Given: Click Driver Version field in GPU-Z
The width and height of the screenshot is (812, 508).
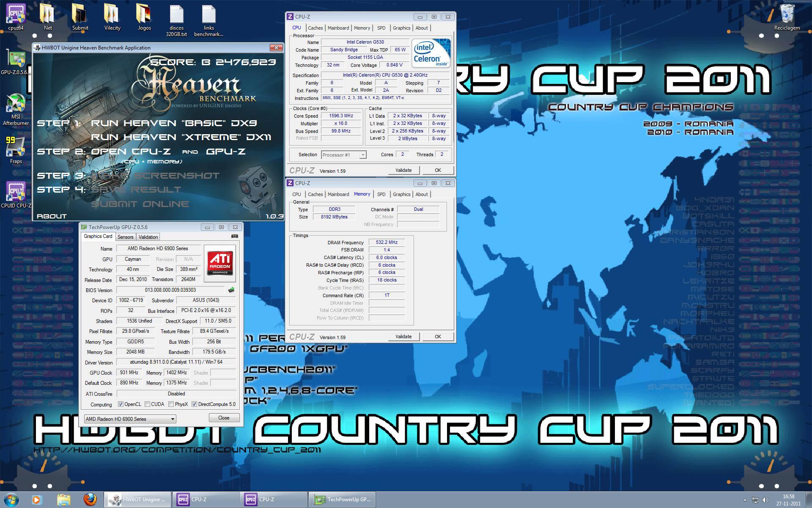Looking at the screenshot, I should tap(176, 362).
